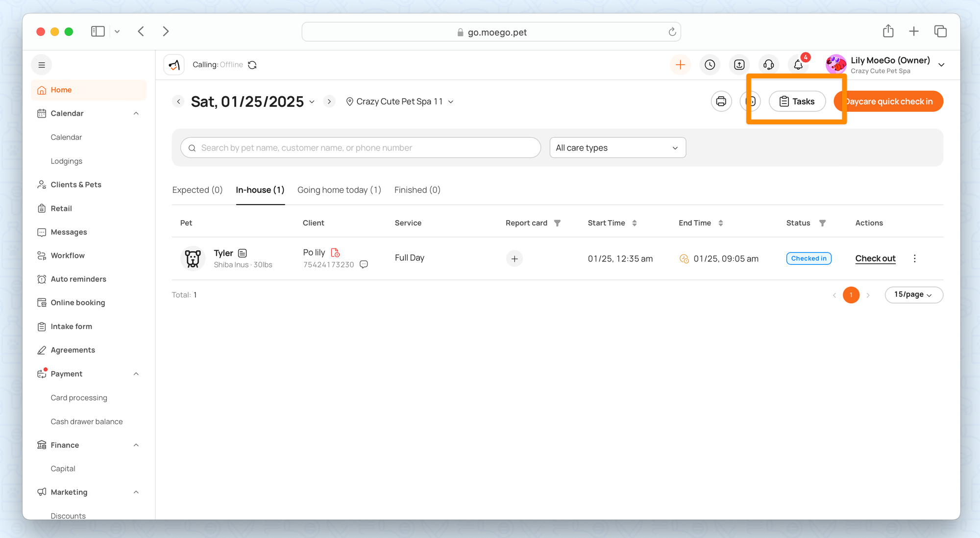Click the headset support icon
980x538 pixels.
768,65
